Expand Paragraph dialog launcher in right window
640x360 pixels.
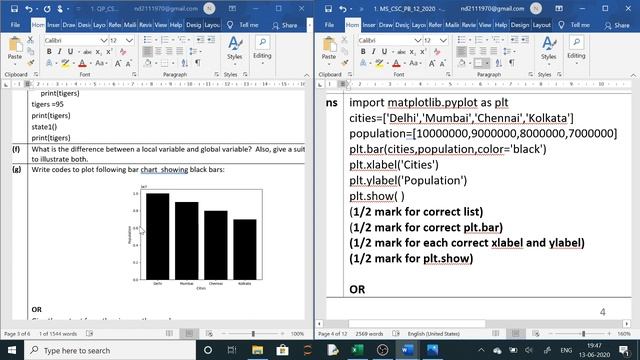click(x=530, y=74)
